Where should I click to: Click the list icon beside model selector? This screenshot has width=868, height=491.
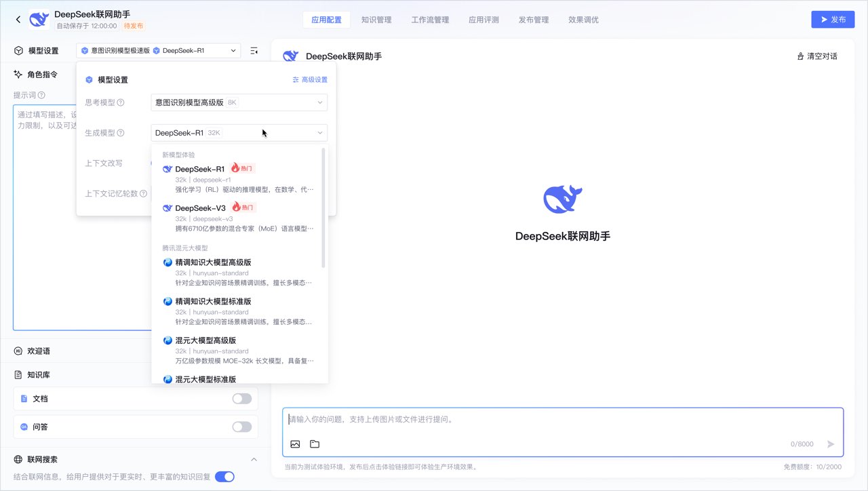pyautogui.click(x=254, y=51)
